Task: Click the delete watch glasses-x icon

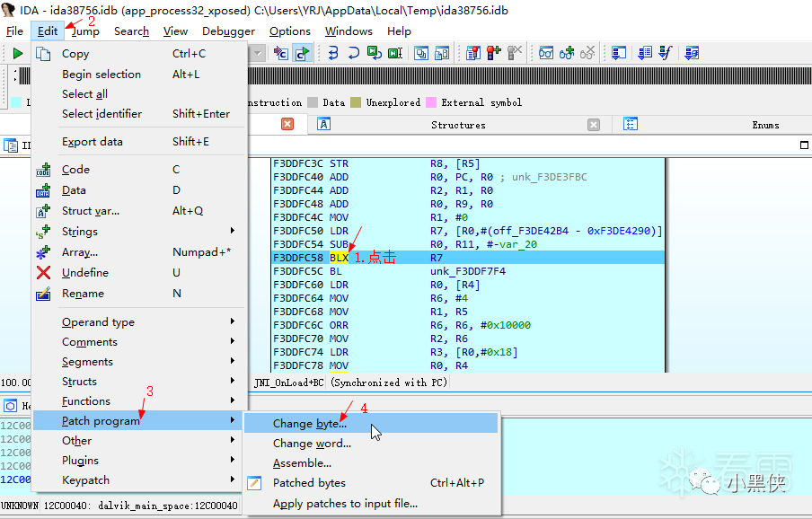Action: (587, 53)
